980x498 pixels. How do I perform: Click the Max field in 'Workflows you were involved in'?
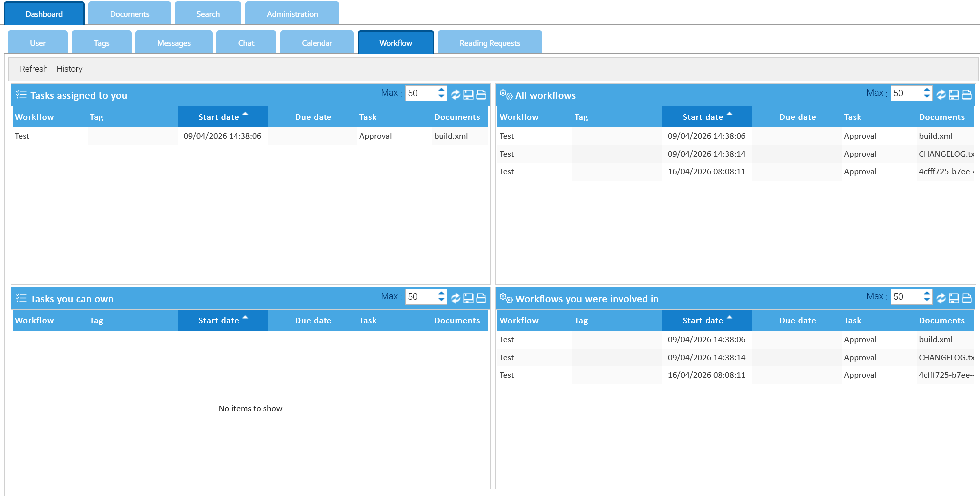(906, 297)
